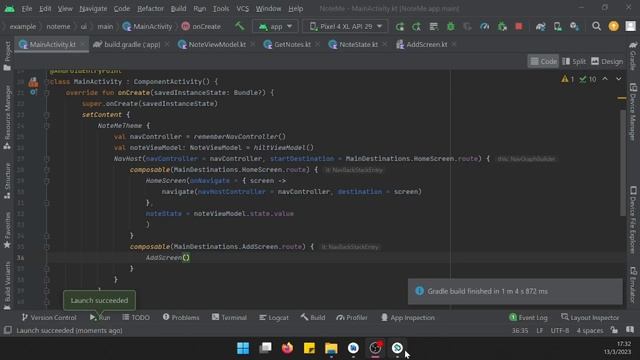Open the VCS menu
Image resolution: width=640 pixels, height=360 pixels.
pos(242,9)
